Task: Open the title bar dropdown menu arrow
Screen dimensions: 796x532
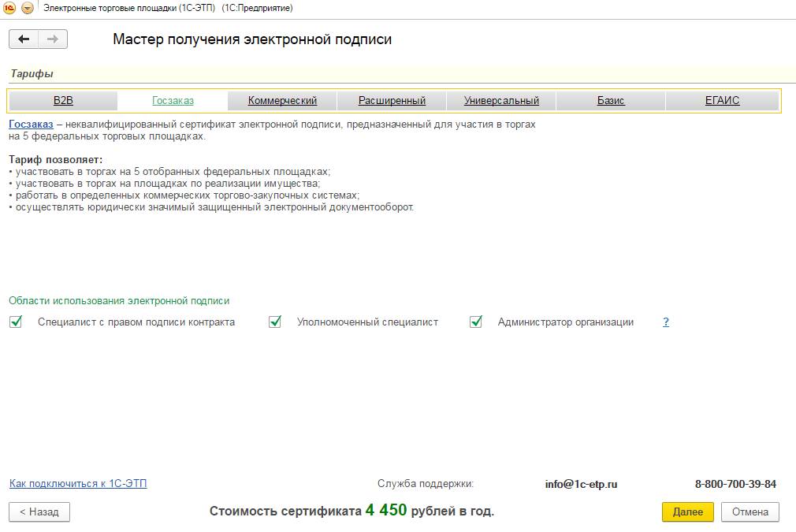Action: pyautogui.click(x=28, y=8)
